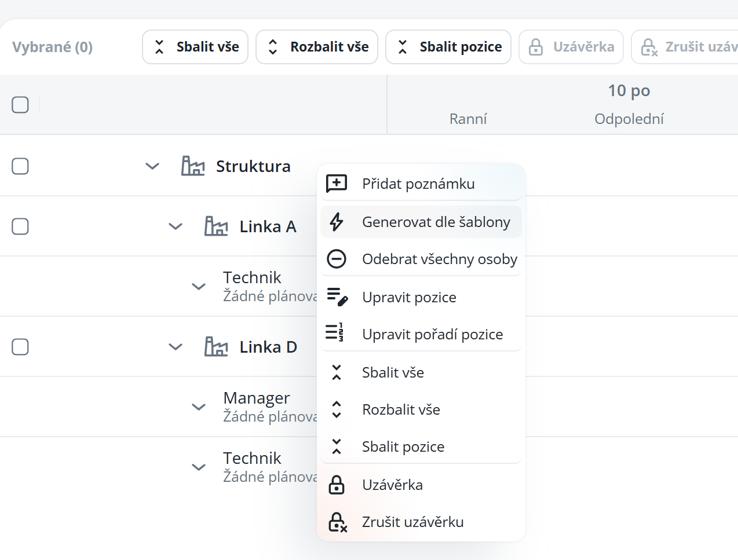Image resolution: width=738 pixels, height=560 pixels.
Task: Click the edit positions pencil-list icon
Action: [337, 297]
